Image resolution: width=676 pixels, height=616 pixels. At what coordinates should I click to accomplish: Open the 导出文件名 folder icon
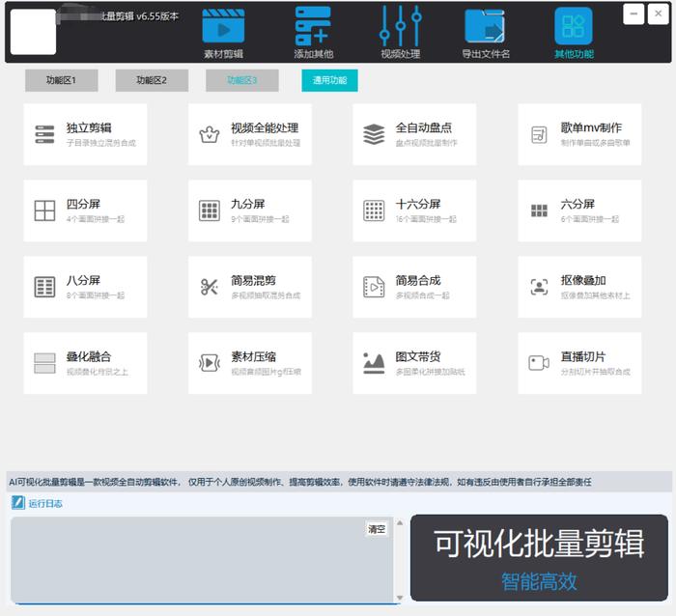point(486,27)
